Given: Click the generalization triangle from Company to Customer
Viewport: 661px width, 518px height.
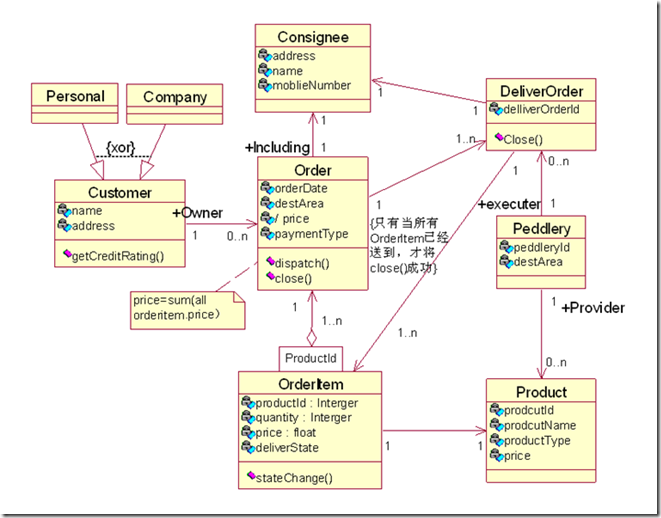Looking at the screenshot, I should tap(146, 169).
